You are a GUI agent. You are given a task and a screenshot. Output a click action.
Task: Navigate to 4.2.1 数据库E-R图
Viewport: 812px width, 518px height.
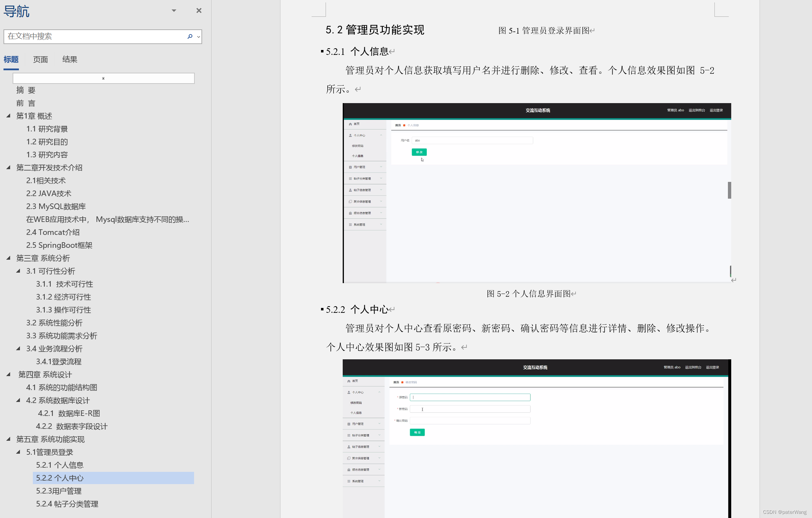click(x=69, y=413)
